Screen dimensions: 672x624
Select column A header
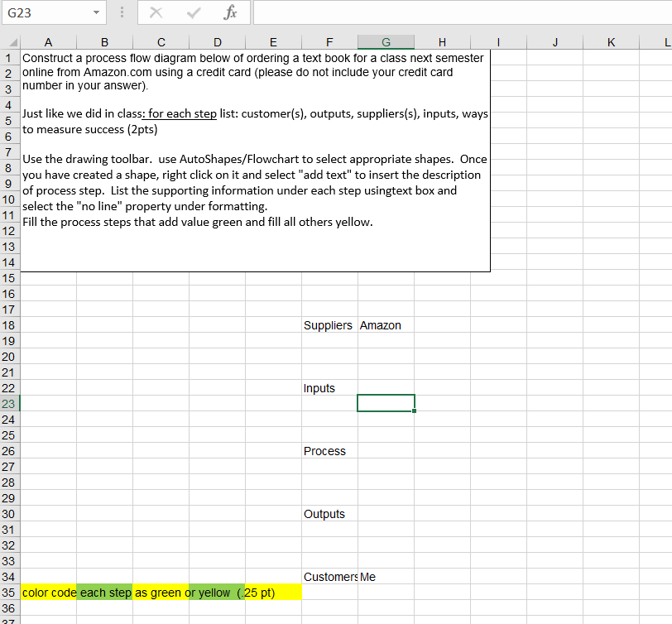click(49, 42)
